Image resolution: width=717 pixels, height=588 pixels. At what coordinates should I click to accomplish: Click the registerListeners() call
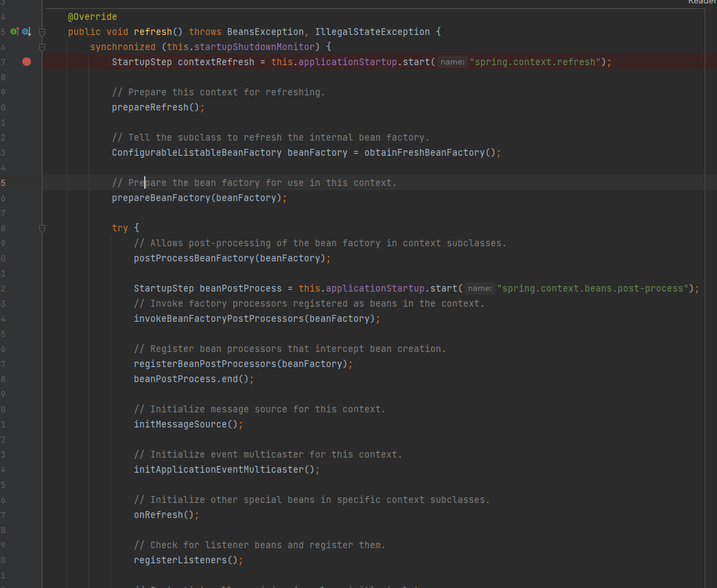click(186, 560)
